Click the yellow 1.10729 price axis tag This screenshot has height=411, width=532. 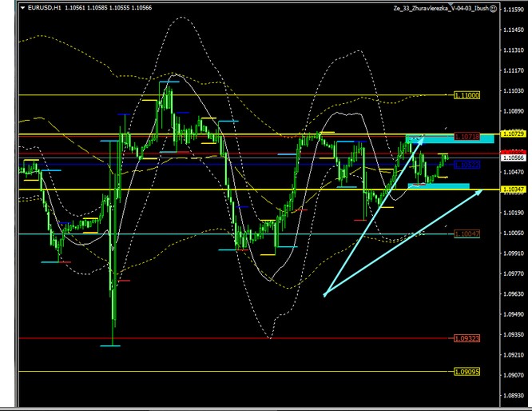pyautogui.click(x=512, y=134)
